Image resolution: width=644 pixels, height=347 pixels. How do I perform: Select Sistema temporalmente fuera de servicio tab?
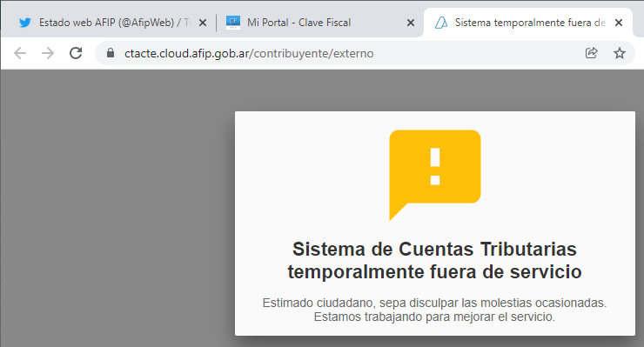tap(527, 23)
